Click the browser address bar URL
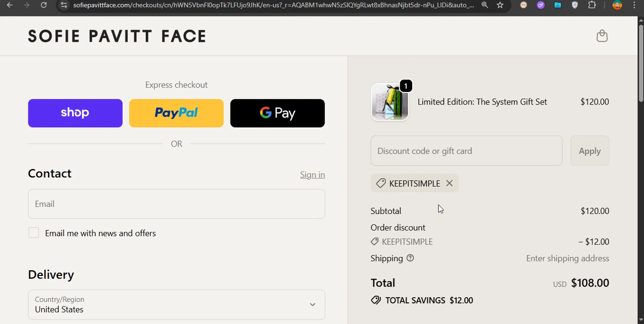 pos(273,5)
